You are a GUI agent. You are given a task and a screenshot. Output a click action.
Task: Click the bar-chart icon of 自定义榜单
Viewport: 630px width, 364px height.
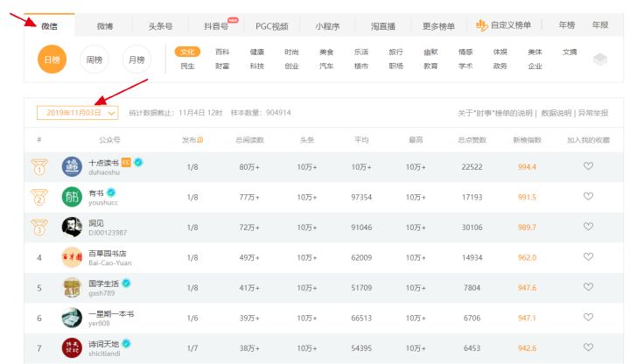[x=482, y=25]
